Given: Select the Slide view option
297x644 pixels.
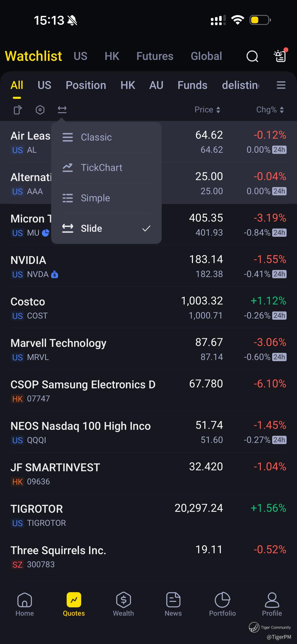Looking at the screenshot, I should click(x=106, y=228).
